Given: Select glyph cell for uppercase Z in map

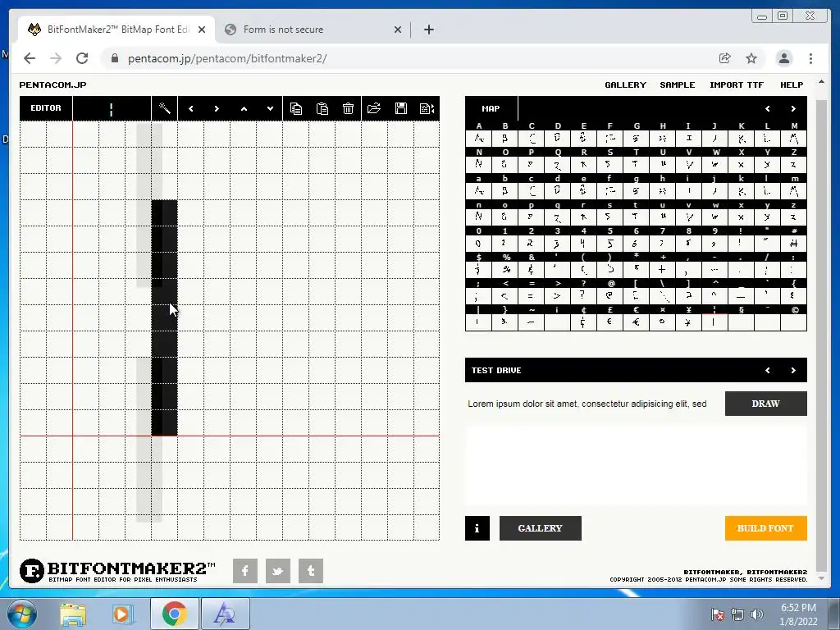Looking at the screenshot, I should pyautogui.click(x=794, y=165).
